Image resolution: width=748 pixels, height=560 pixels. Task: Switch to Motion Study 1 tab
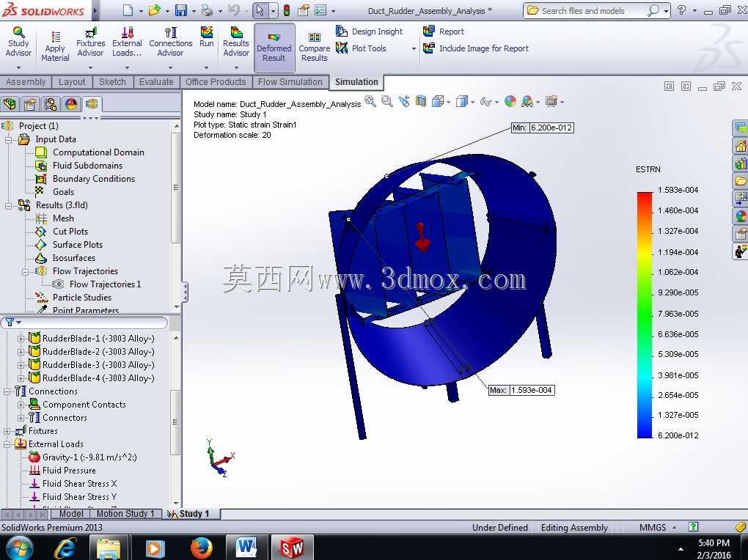(125, 514)
